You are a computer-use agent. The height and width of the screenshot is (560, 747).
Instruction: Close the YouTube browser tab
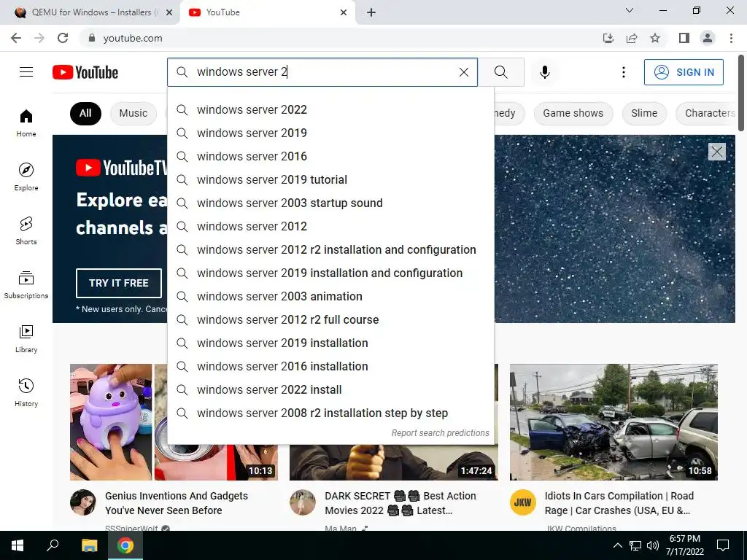tap(344, 12)
